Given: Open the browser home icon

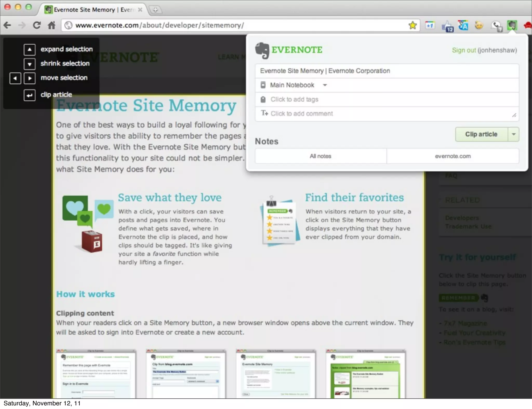Looking at the screenshot, I should point(52,25).
